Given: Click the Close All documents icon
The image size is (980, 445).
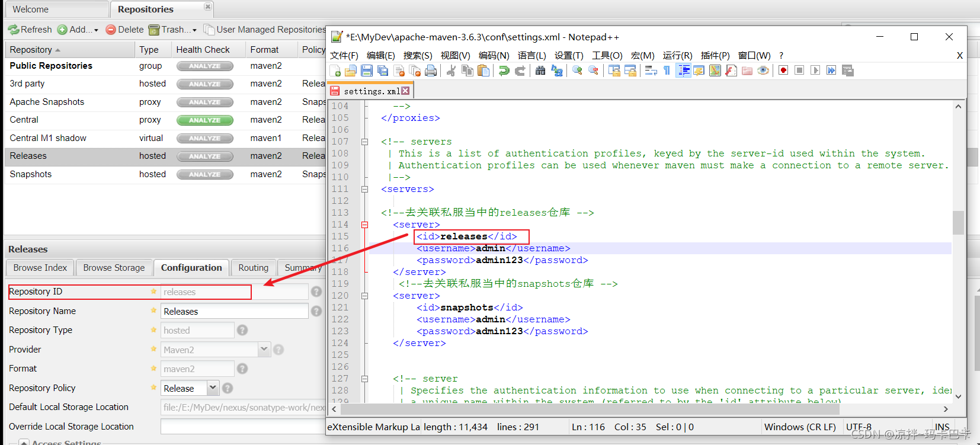Looking at the screenshot, I should point(415,71).
